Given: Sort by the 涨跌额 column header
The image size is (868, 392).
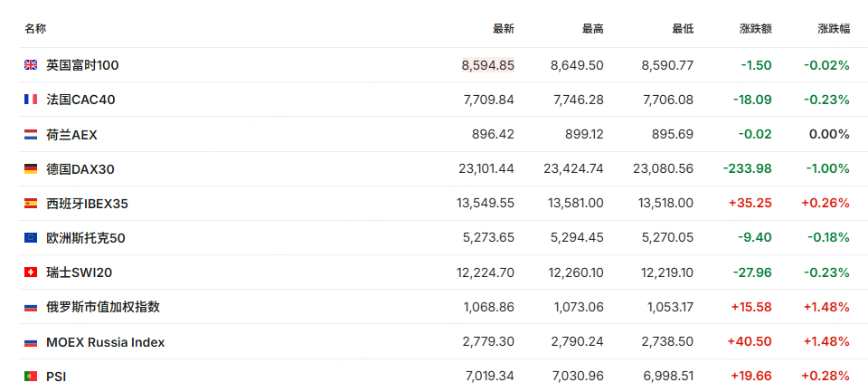Looking at the screenshot, I should pyautogui.click(x=756, y=29).
